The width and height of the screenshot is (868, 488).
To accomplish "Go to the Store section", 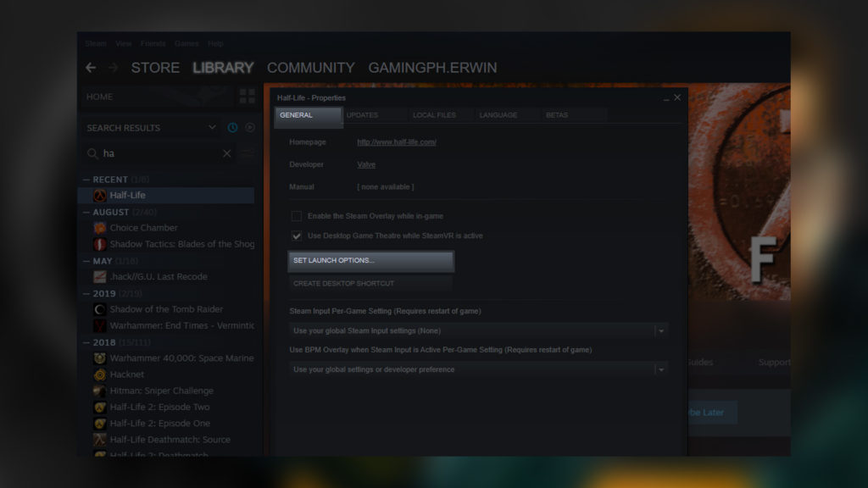I will pos(155,68).
